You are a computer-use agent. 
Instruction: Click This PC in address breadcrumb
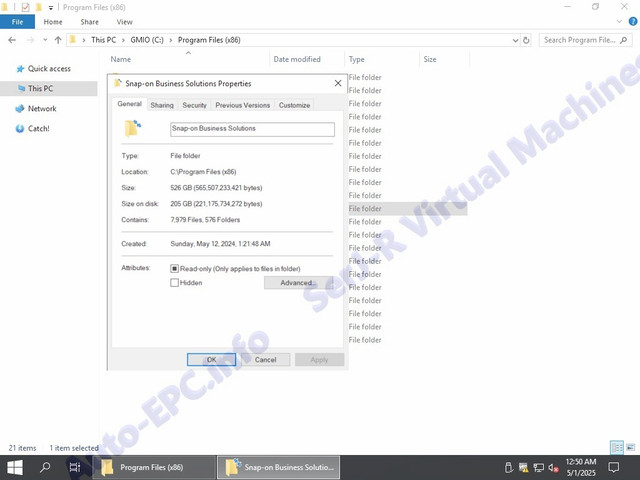103,40
